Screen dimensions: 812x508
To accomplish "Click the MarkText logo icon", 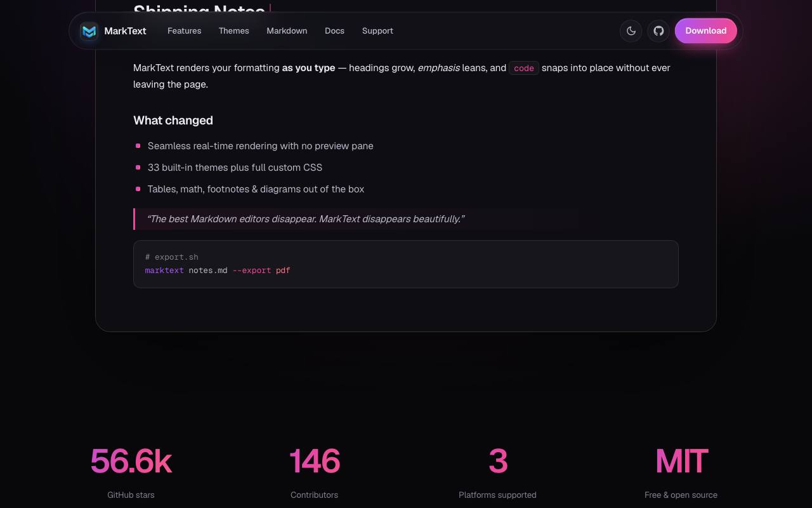I will 89,30.
